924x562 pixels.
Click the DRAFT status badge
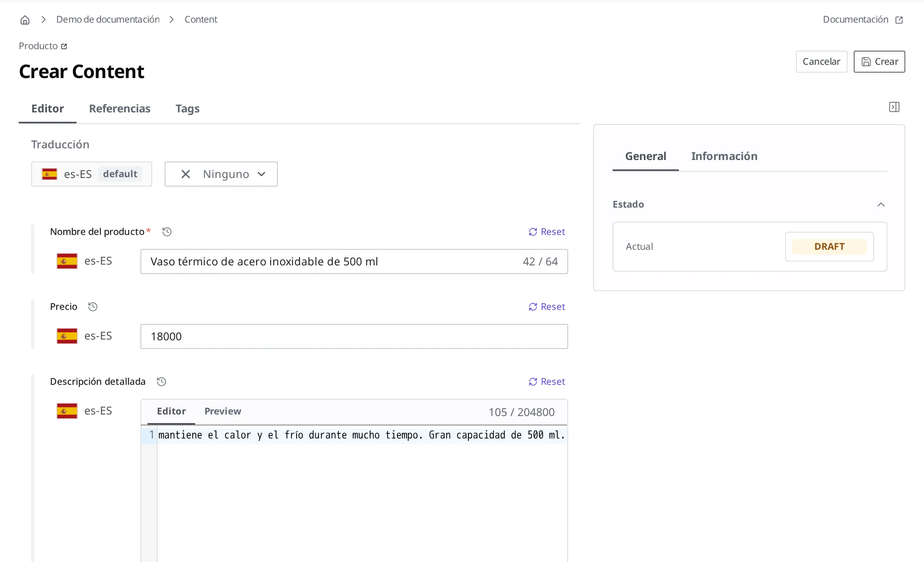tap(829, 247)
